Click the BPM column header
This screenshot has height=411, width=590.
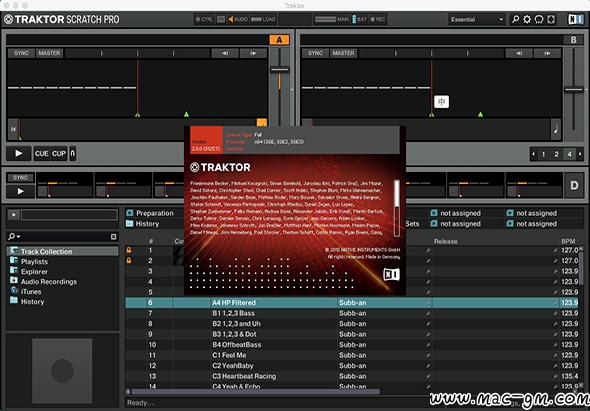point(568,241)
